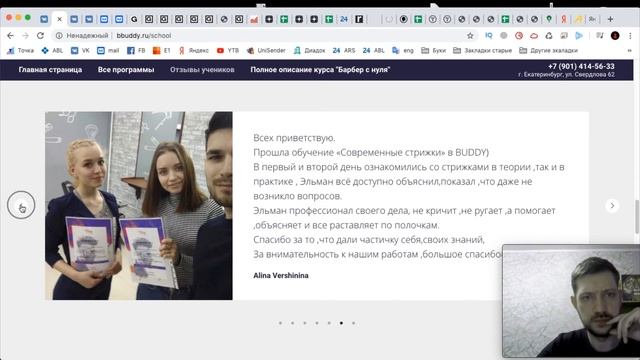The width and height of the screenshot is (640, 360).
Task: Switch to first browser tab
Action: click(x=44, y=19)
